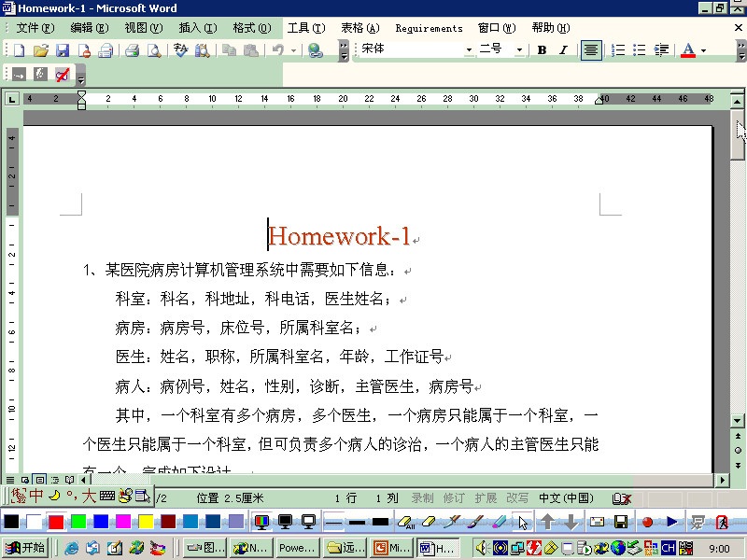Select the magenta pen color swatch

pos(123,522)
